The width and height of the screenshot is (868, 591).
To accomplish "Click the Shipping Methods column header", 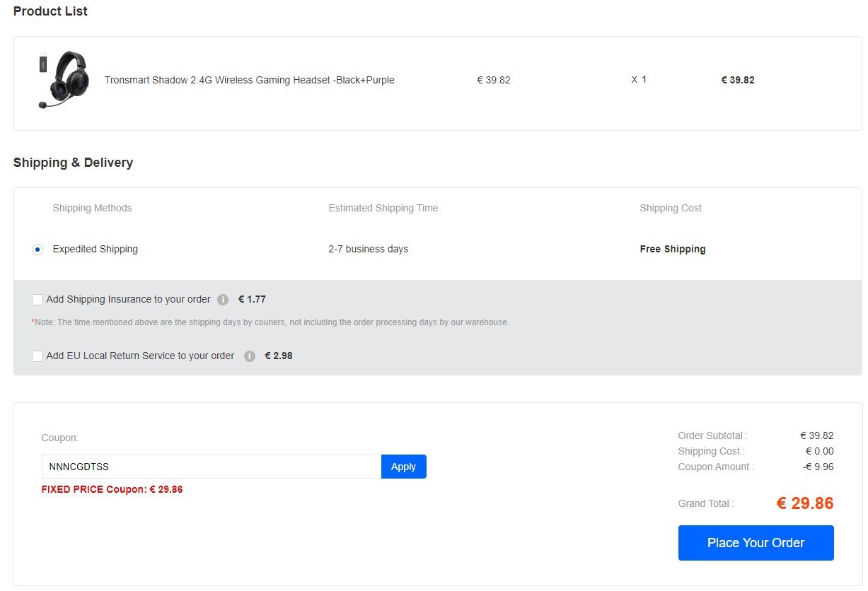I will pos(93,208).
